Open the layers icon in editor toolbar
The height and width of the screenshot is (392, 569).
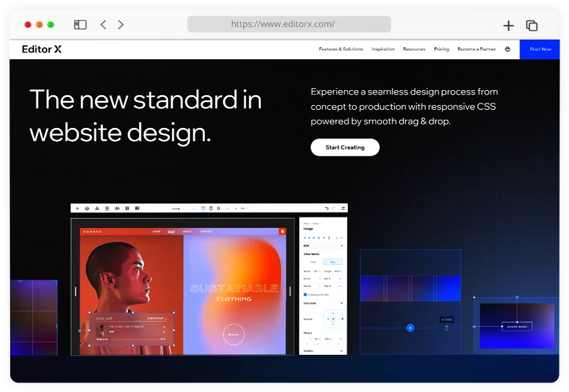(87, 209)
